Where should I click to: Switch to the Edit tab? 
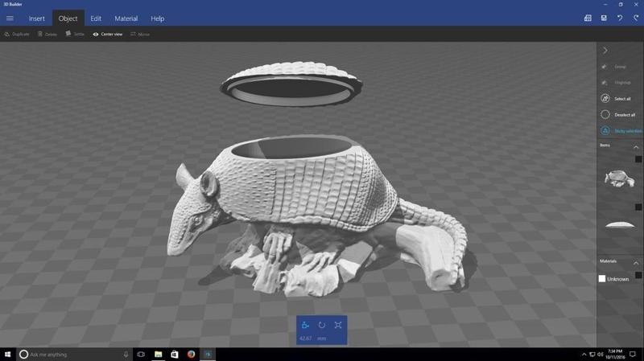[x=96, y=18]
